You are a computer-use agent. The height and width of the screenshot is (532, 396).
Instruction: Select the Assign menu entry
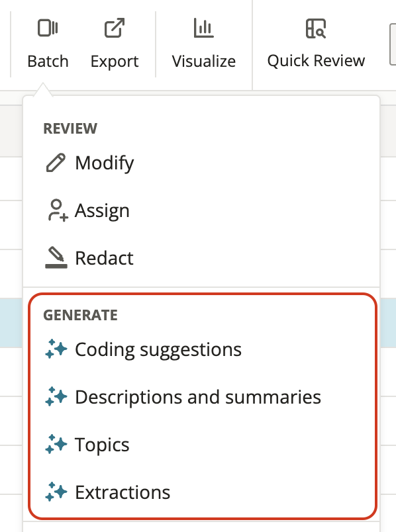coord(102,210)
